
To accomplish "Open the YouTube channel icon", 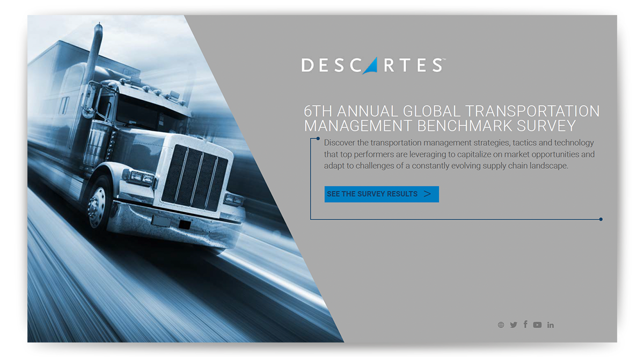I will (x=537, y=325).
